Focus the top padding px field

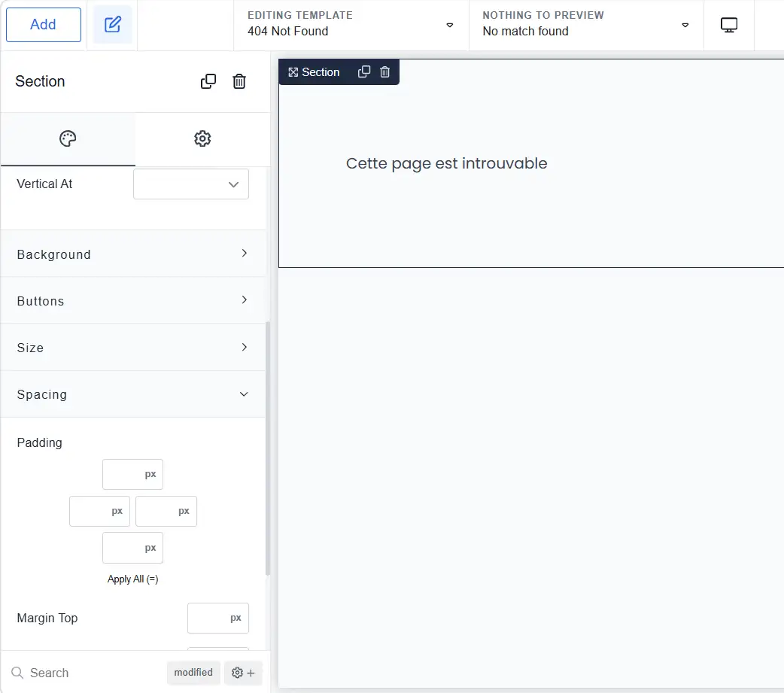pos(132,474)
